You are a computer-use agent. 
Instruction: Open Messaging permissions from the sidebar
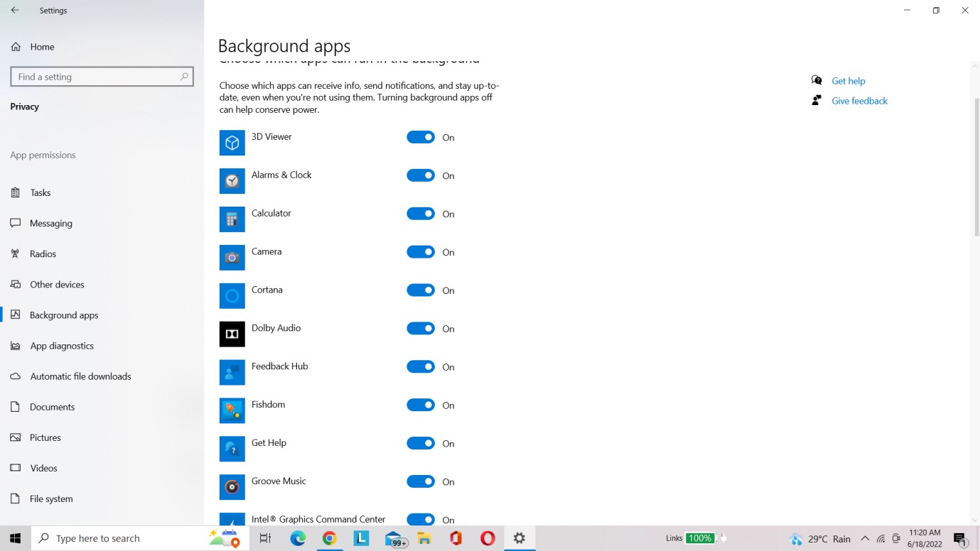click(16, 223)
